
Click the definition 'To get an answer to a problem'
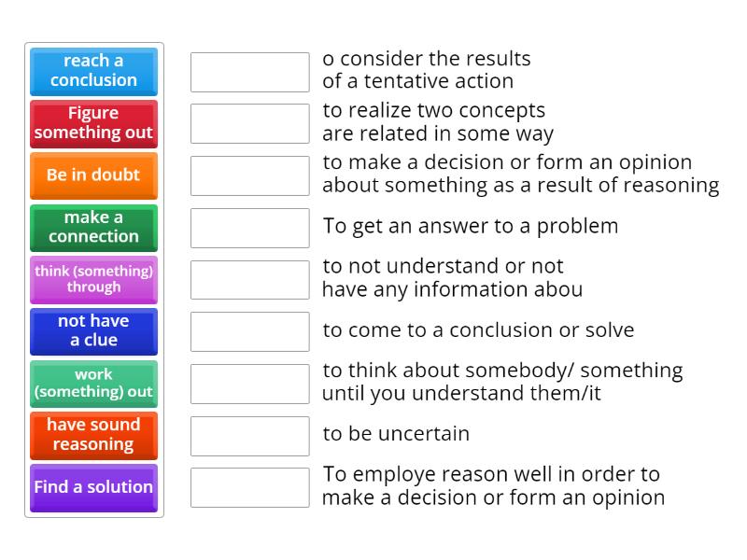tap(471, 226)
